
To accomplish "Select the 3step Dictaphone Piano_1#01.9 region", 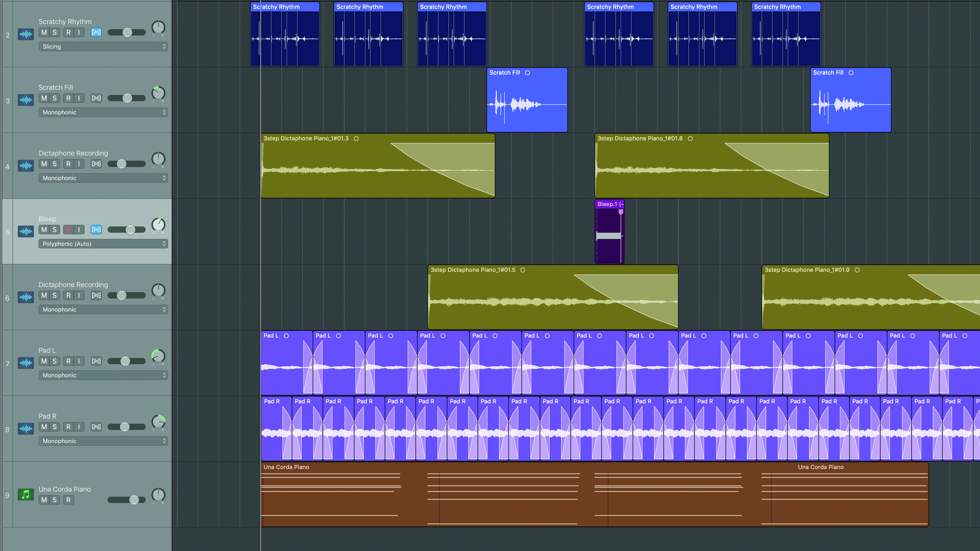I will (x=871, y=297).
